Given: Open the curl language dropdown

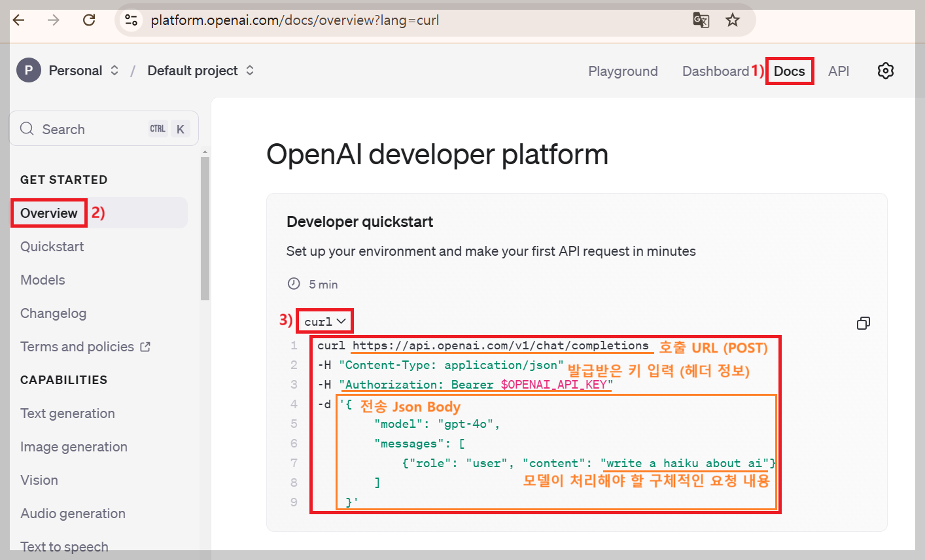Looking at the screenshot, I should [324, 321].
